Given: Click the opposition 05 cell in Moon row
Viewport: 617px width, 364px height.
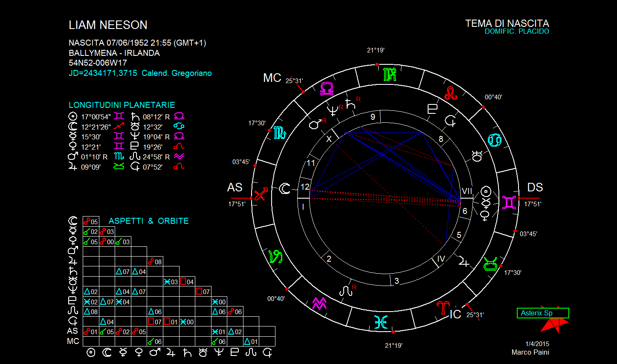Looking at the screenshot, I should click(91, 222).
